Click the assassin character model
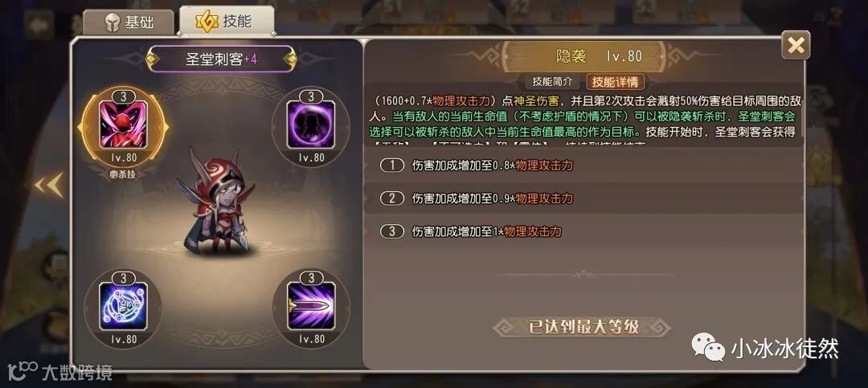868x388 pixels. [217, 202]
